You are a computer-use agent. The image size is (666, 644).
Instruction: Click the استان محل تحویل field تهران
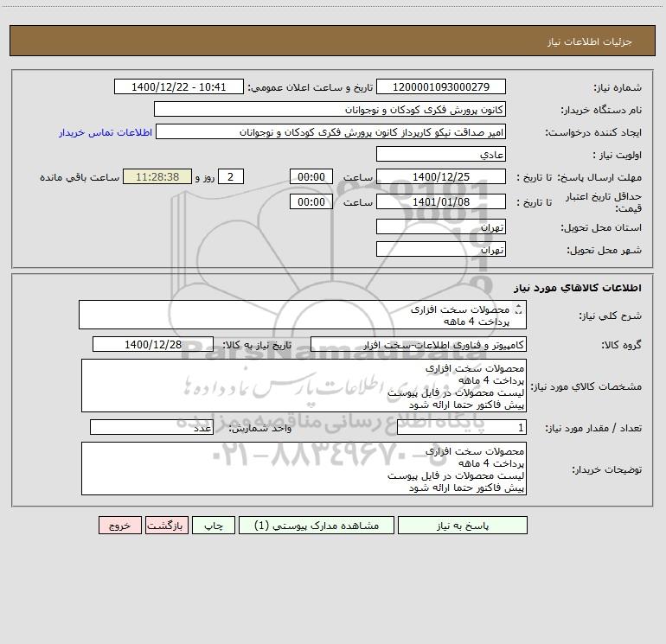pos(441,226)
